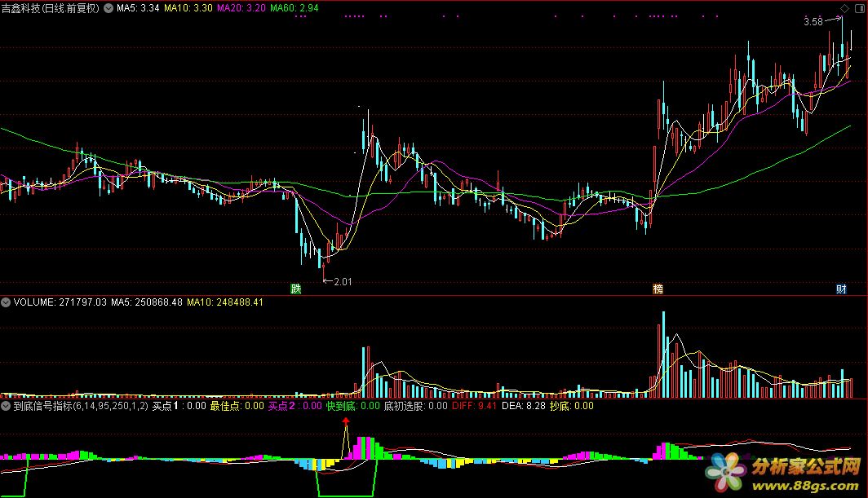
Task: Toggle the side panel icon at top-right
Action: tap(859, 8)
